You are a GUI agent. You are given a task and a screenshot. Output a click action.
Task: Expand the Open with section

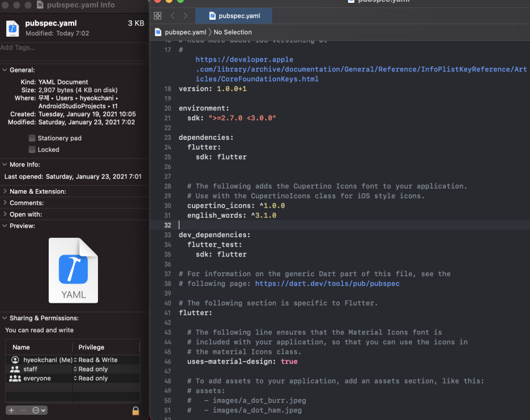(x=5, y=214)
